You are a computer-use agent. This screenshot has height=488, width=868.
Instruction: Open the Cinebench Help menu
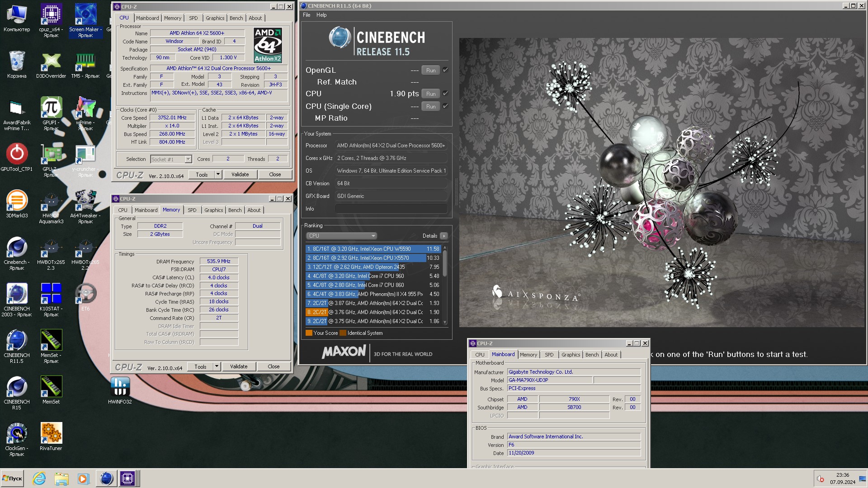tap(321, 15)
